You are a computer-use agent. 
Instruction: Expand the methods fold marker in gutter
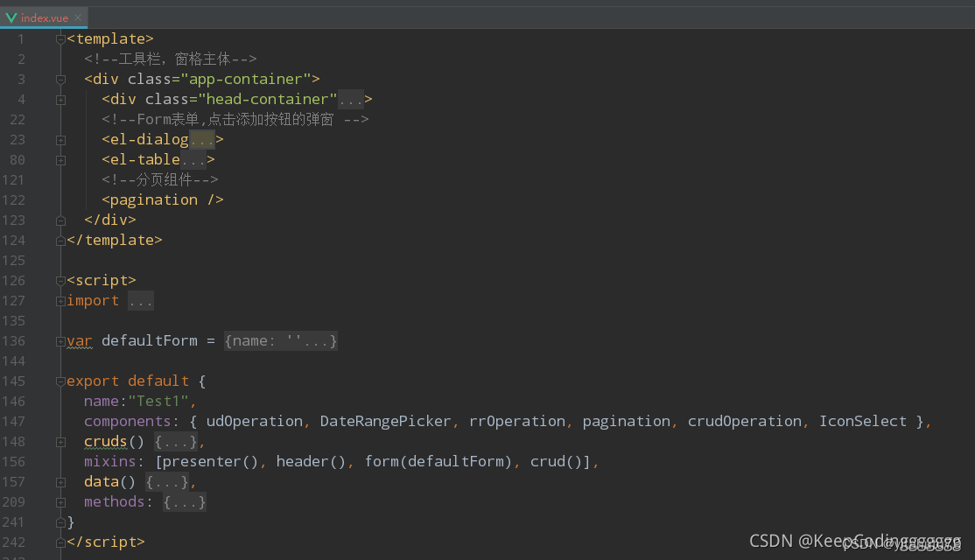[60, 501]
